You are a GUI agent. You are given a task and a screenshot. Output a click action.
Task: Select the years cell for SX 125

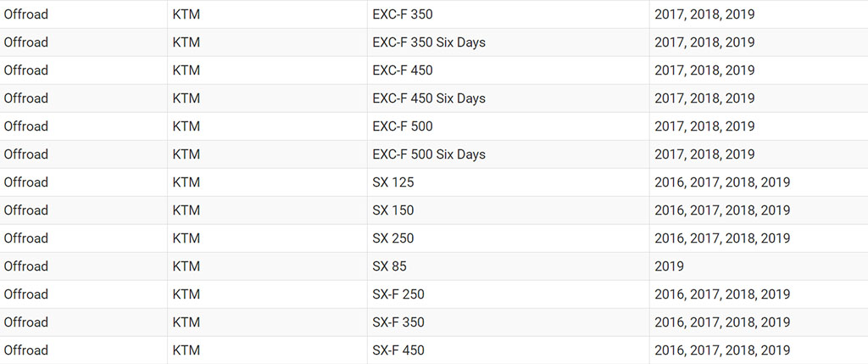759,182
